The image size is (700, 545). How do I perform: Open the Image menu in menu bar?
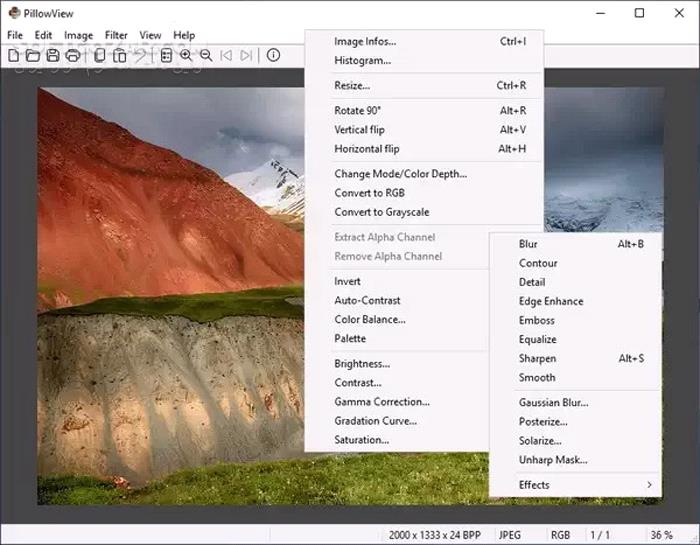click(78, 35)
